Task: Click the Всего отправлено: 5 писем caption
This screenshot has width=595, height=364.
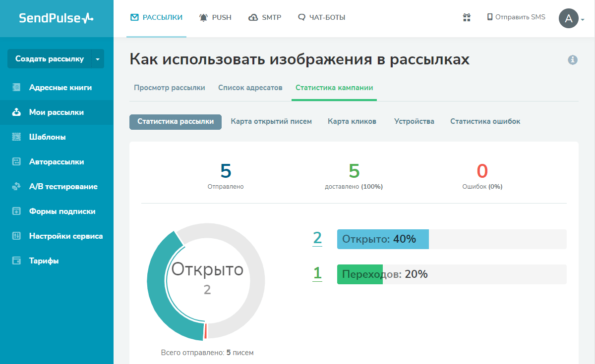Action: pyautogui.click(x=207, y=353)
